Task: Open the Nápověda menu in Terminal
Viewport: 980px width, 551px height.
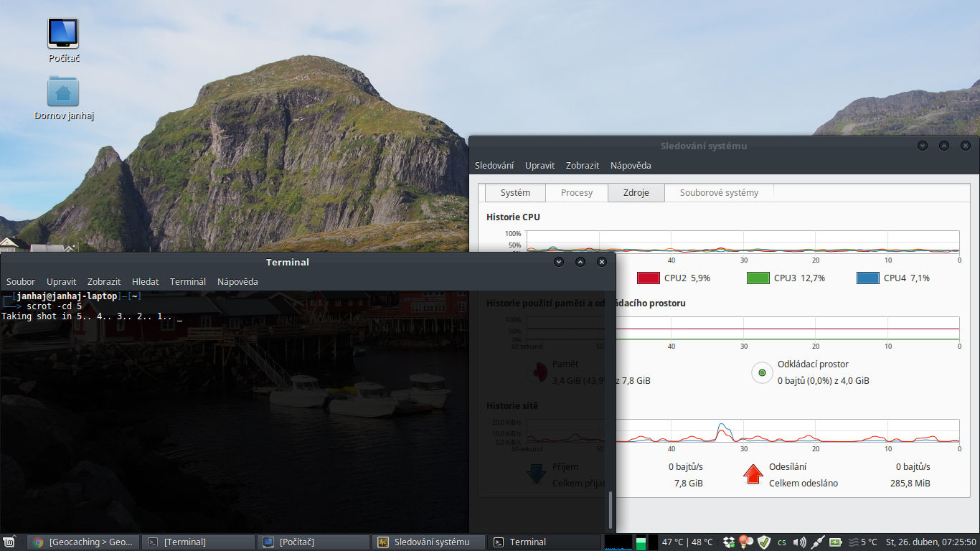Action: (x=237, y=281)
